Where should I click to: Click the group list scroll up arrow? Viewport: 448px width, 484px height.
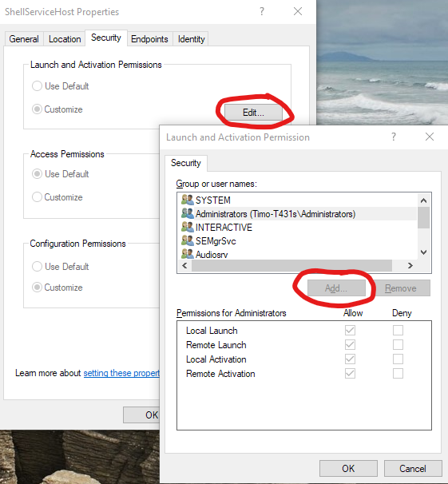pyautogui.click(x=423, y=200)
